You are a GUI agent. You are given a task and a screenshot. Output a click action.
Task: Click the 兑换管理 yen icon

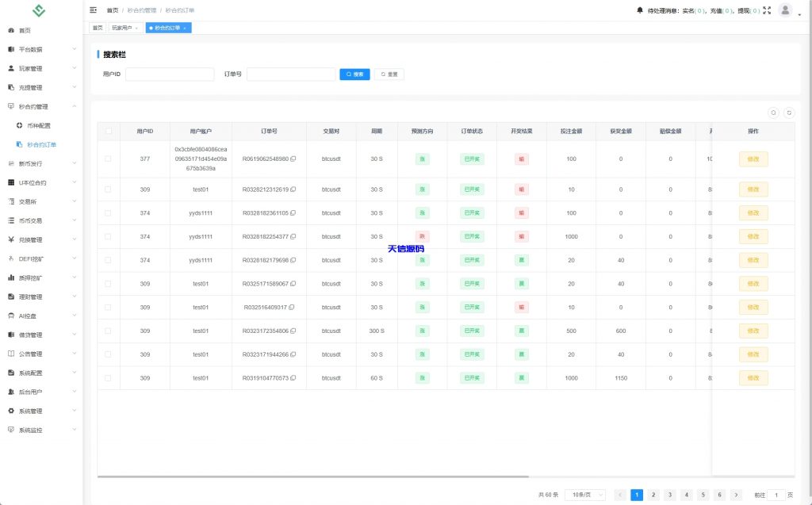point(11,239)
